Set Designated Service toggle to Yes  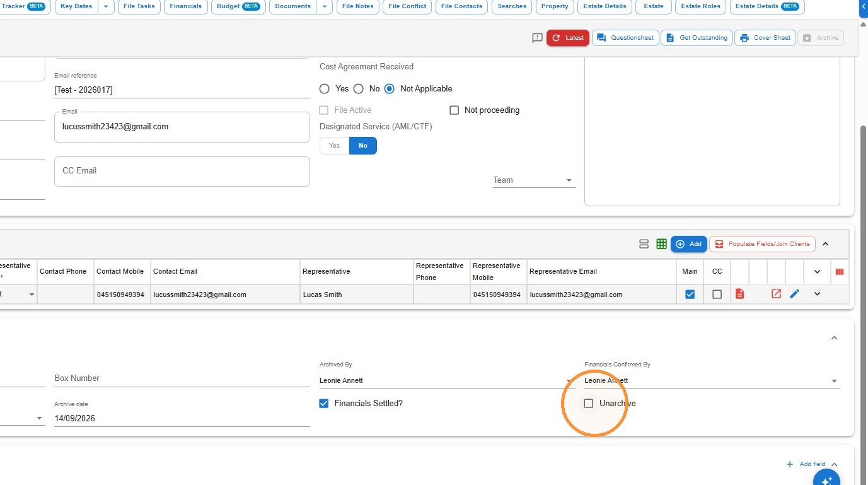click(334, 146)
